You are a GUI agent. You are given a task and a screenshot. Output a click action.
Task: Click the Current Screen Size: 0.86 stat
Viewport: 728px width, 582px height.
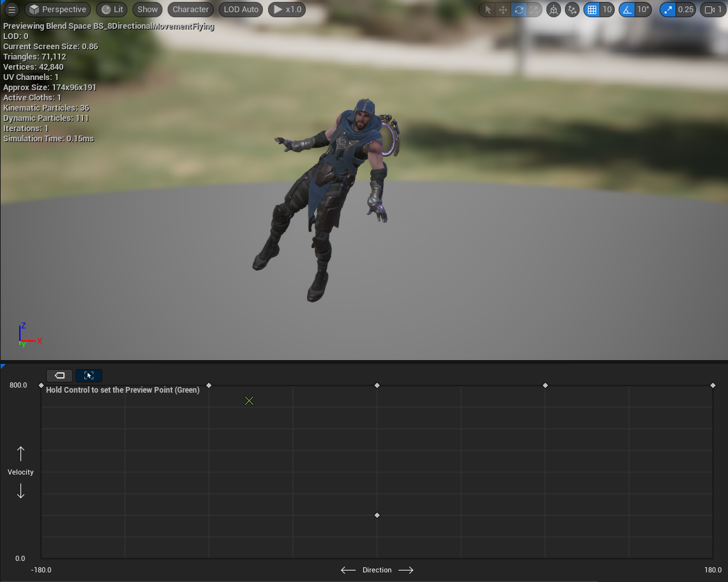point(51,47)
